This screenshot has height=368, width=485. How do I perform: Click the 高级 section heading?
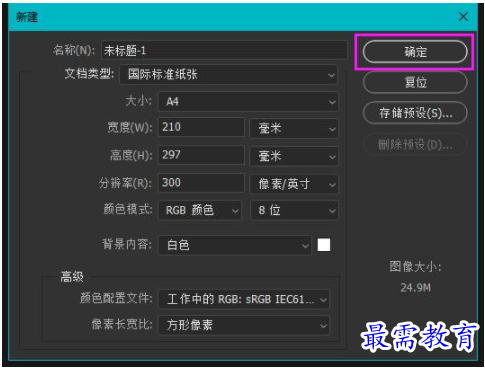(72, 277)
